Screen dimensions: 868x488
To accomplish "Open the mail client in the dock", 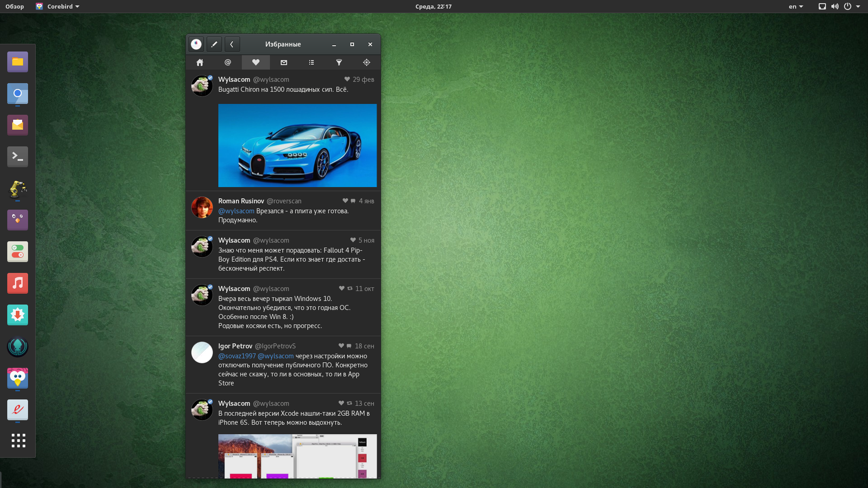I will pyautogui.click(x=17, y=125).
